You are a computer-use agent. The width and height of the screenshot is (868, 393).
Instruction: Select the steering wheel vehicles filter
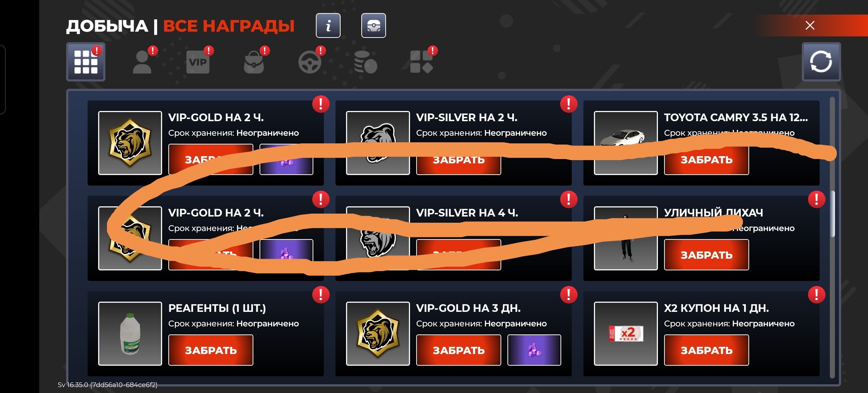pyautogui.click(x=310, y=62)
